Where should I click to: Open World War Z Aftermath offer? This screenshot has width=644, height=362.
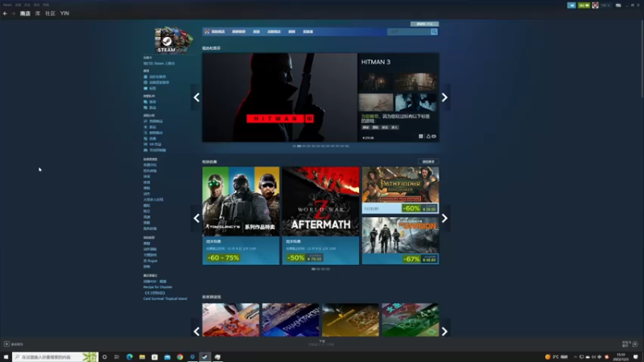320,216
